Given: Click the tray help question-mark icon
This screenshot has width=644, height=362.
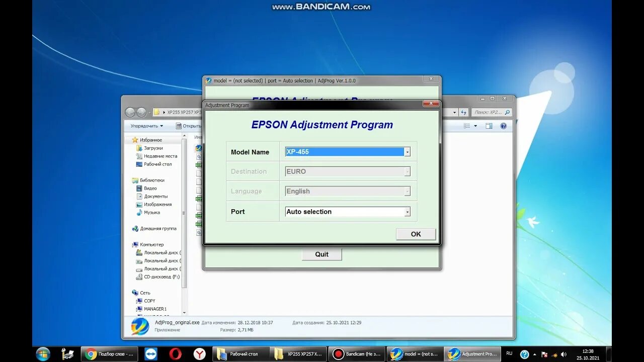Looking at the screenshot, I should (524, 354).
